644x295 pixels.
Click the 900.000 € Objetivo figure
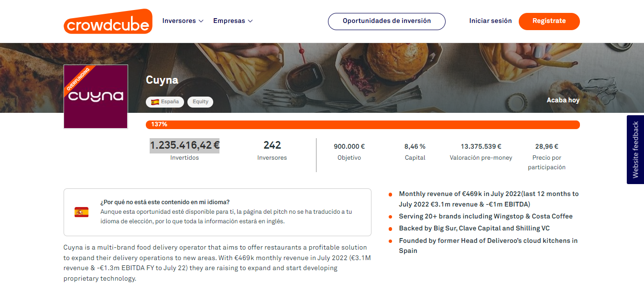tap(349, 147)
